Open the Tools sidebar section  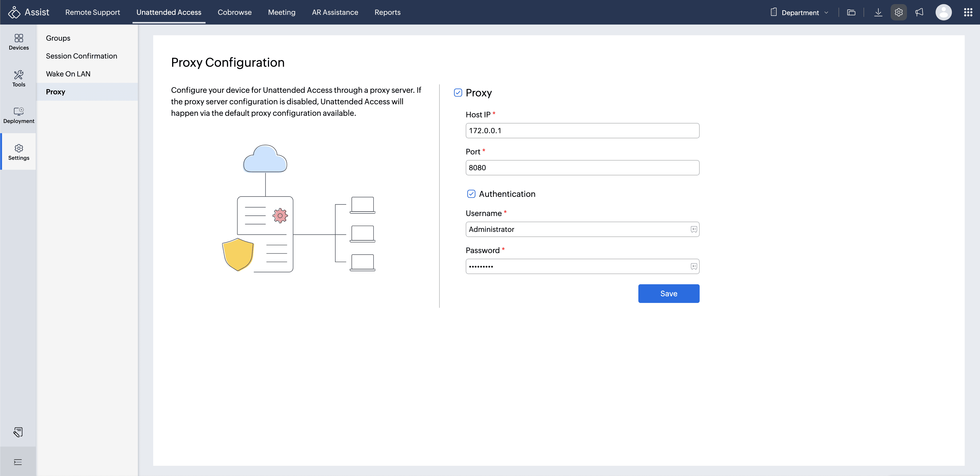[x=19, y=78]
